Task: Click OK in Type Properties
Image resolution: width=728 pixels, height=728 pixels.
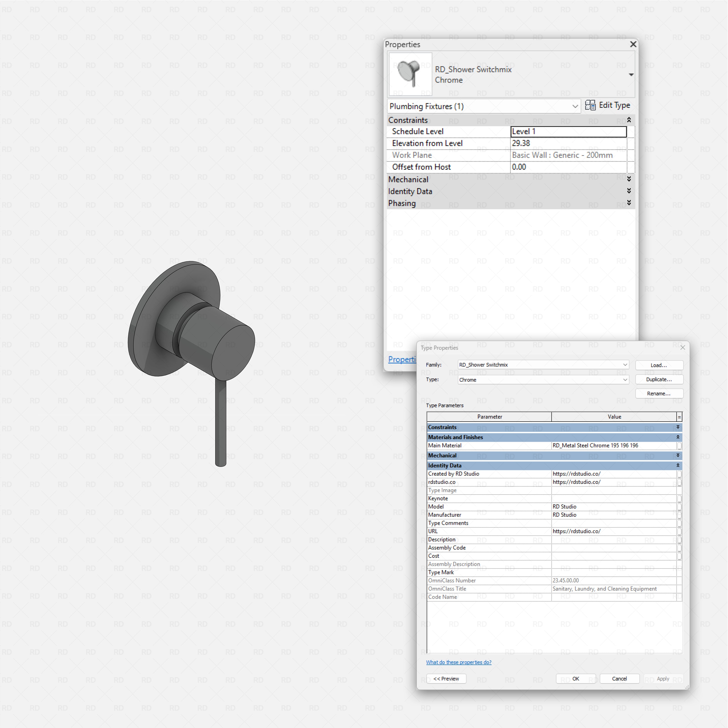Action: [576, 679]
